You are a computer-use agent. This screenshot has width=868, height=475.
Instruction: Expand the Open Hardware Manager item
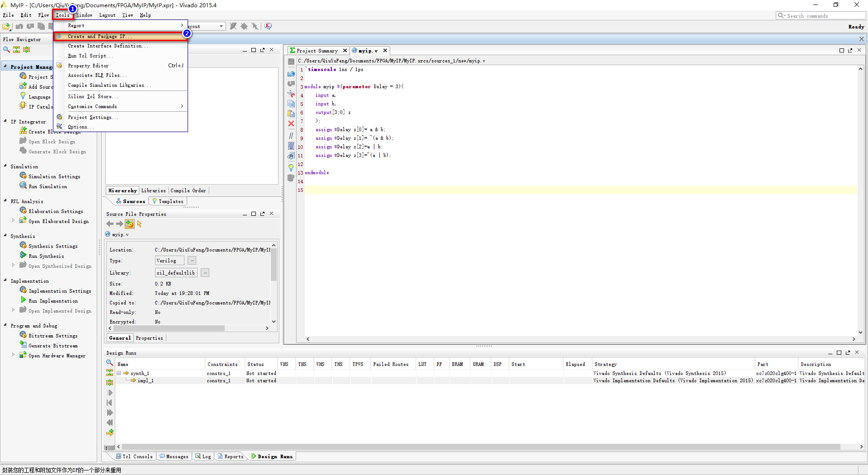tap(13, 355)
